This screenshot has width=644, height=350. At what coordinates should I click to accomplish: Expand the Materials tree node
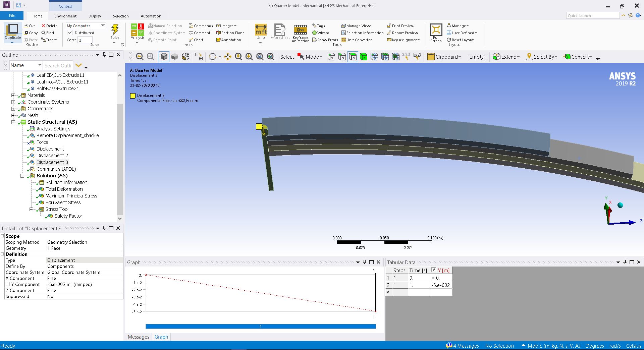coord(13,95)
